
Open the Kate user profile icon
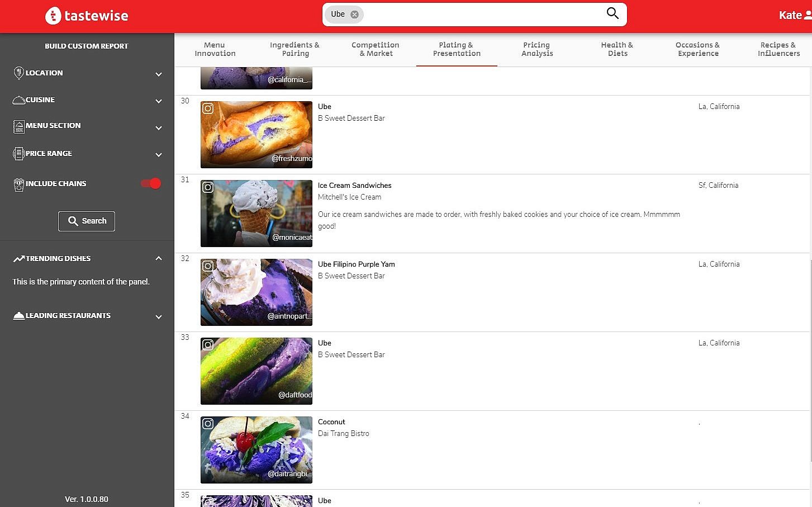[x=808, y=15]
